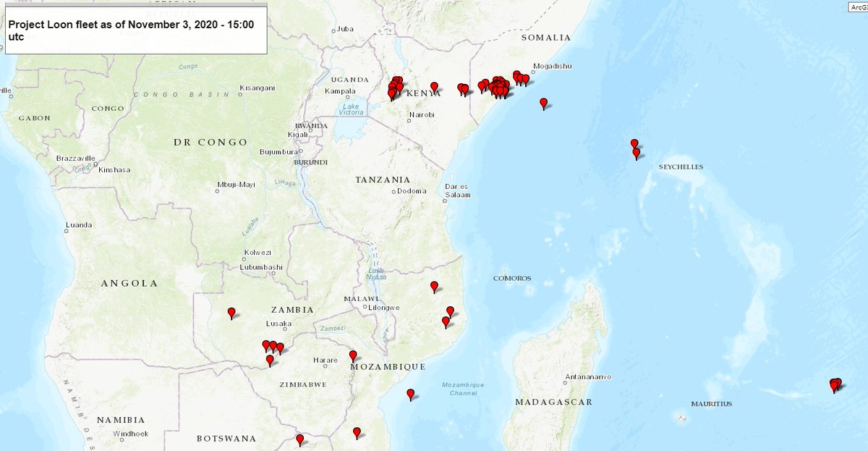Click the upper marker northwest of Seychelles
Image resolution: width=868 pixels, height=451 pixels.
(634, 144)
